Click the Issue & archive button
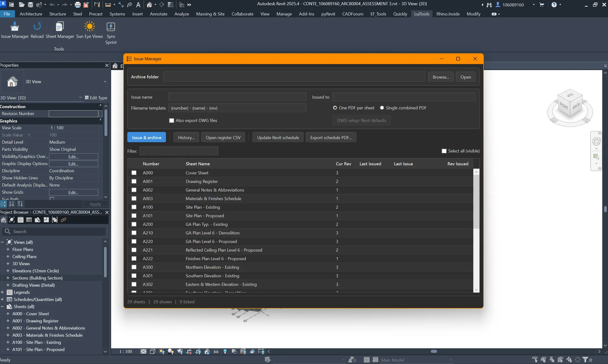 [x=146, y=137]
